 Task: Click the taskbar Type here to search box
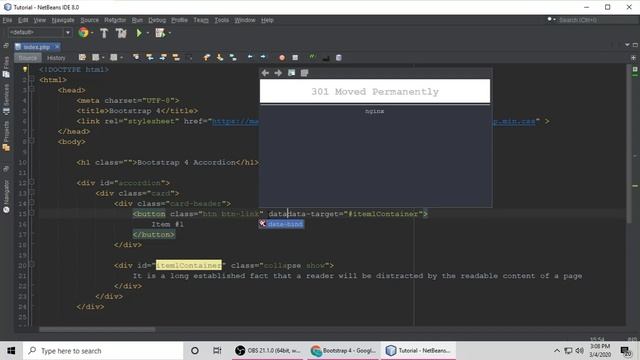point(103,351)
